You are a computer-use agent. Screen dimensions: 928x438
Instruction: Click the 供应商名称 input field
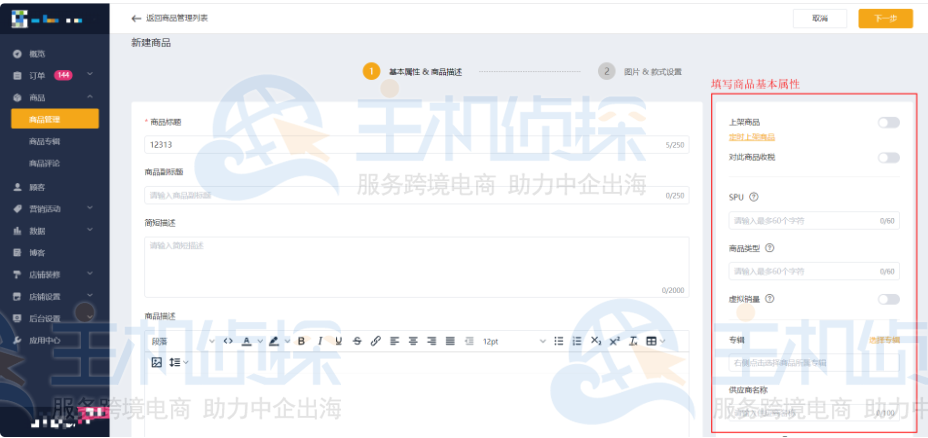tap(814, 413)
